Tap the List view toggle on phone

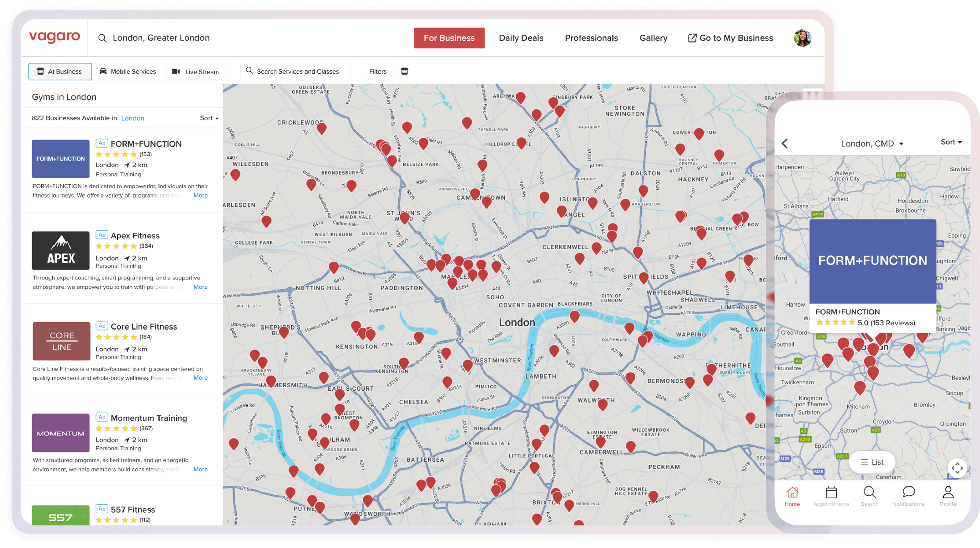click(x=872, y=462)
